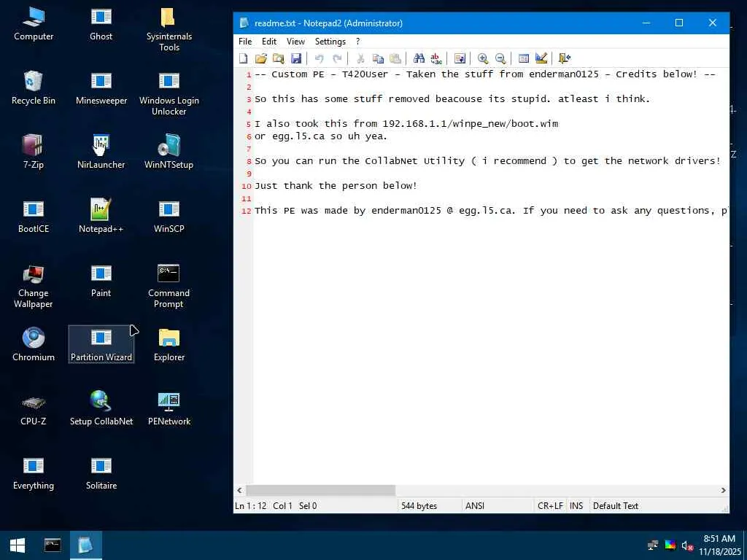Image resolution: width=747 pixels, height=560 pixels.
Task: Select the Notepad++ desktop icon
Action: tap(101, 217)
